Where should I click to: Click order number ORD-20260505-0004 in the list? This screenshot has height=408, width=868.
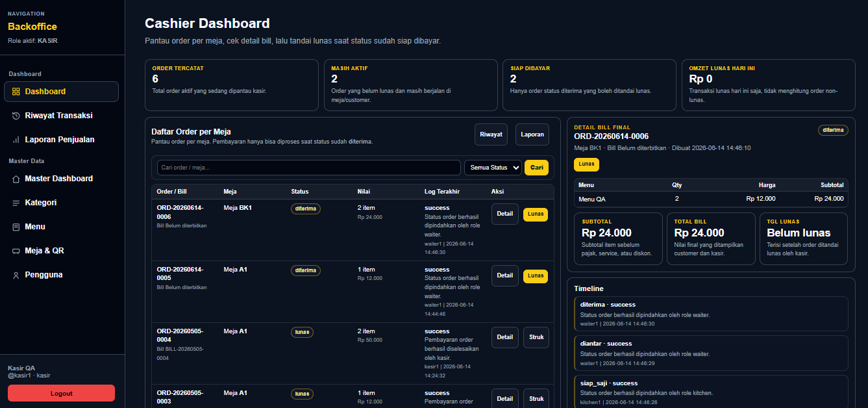180,335
